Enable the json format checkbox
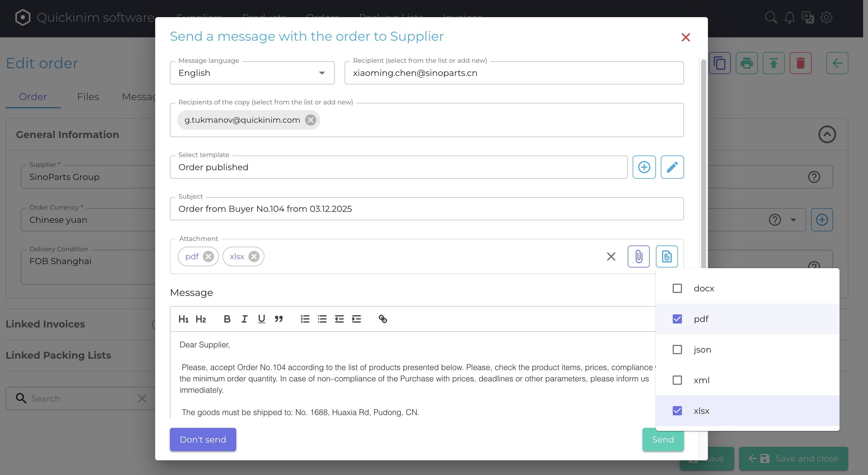868x475 pixels. pos(677,349)
